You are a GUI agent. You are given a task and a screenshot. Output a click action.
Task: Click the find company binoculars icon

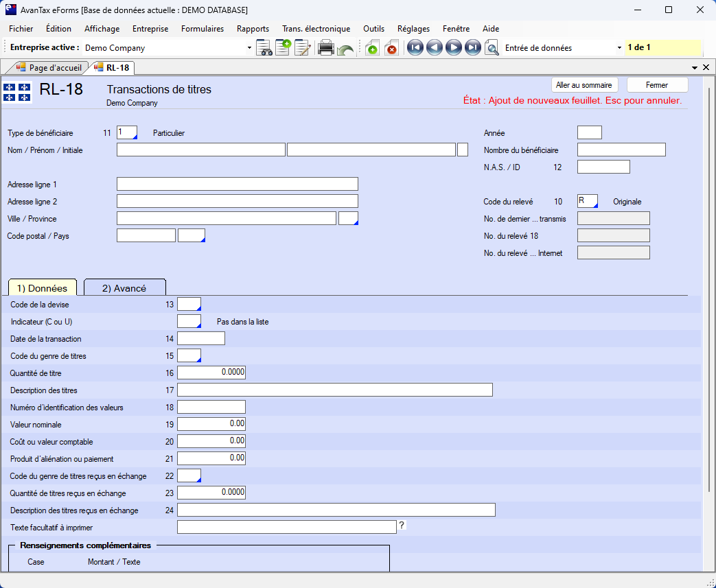pyautogui.click(x=264, y=48)
